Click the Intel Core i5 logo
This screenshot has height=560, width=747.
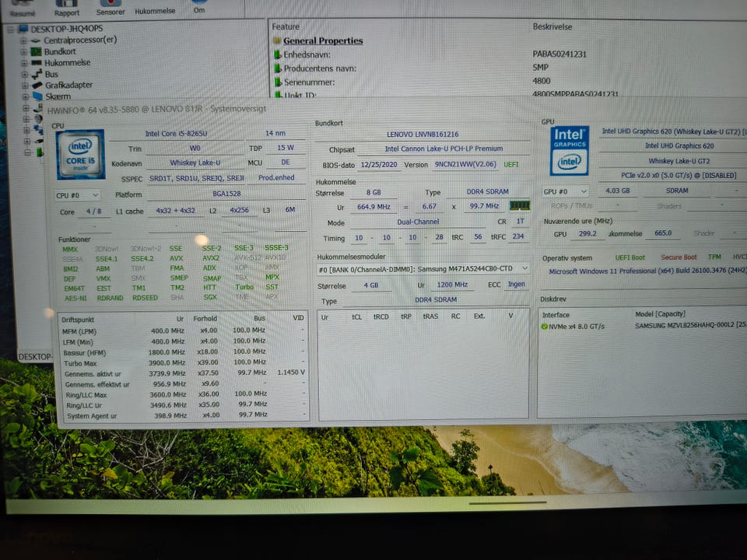[x=79, y=154]
